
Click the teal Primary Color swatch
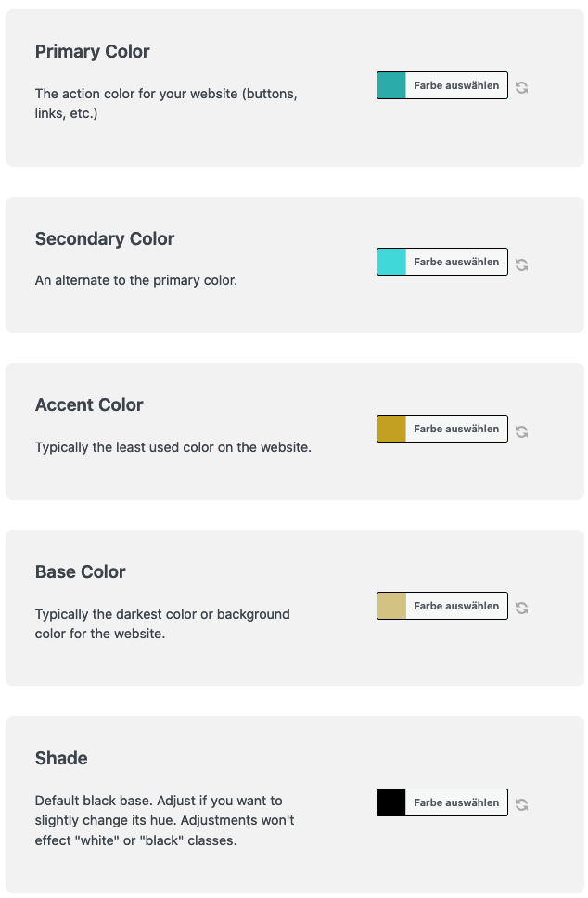coord(391,85)
